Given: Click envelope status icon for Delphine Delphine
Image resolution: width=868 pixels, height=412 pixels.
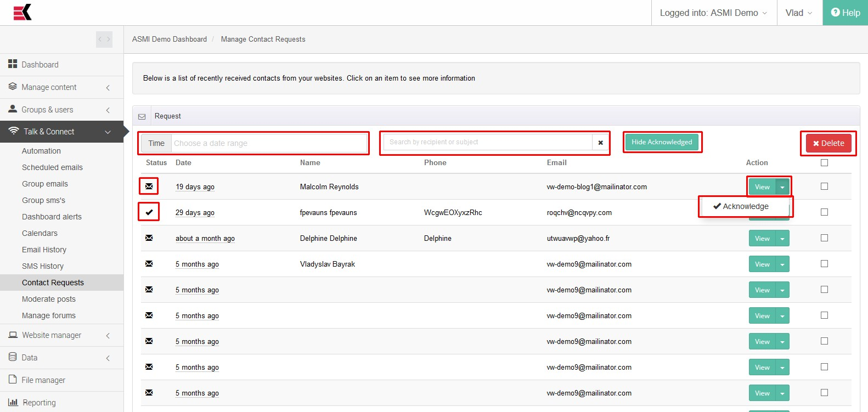Looking at the screenshot, I should [149, 238].
